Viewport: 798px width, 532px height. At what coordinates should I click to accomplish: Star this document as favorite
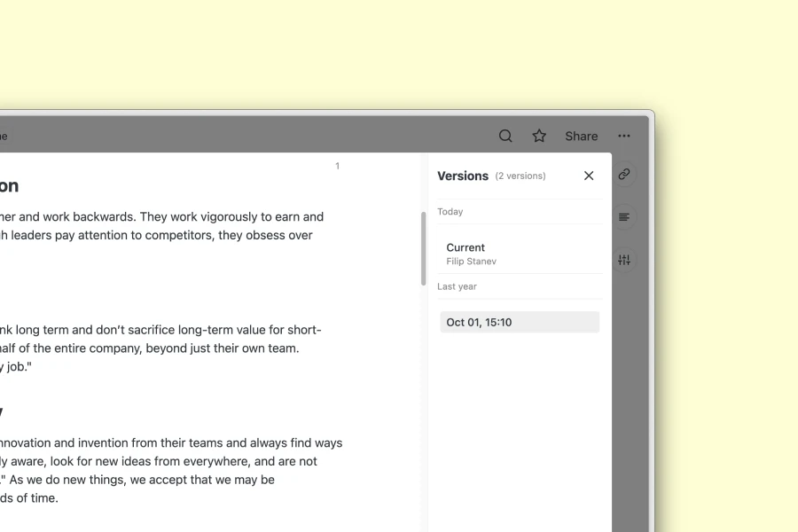coord(539,136)
